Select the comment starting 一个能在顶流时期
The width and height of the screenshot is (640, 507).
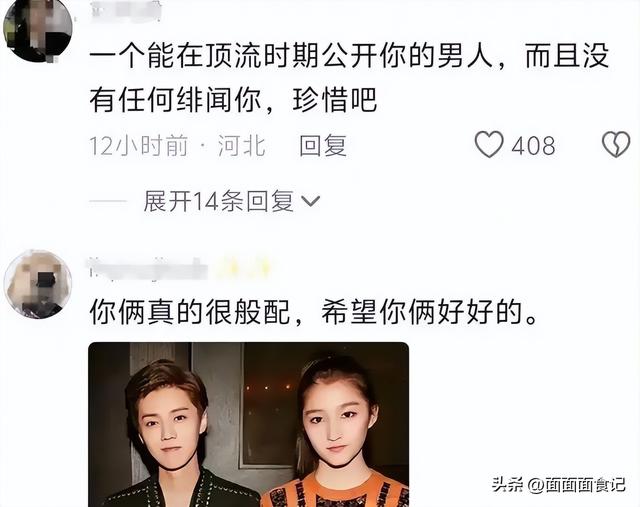(x=349, y=78)
